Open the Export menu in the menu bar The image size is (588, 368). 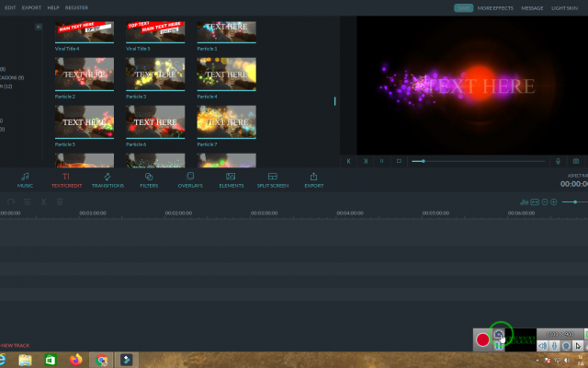tap(31, 7)
